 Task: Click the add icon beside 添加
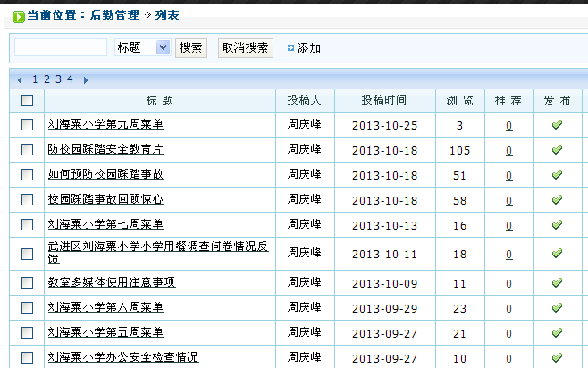(290, 48)
